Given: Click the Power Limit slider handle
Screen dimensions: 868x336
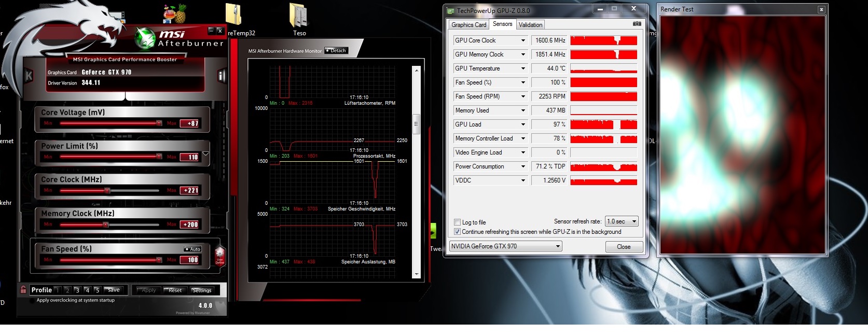Looking at the screenshot, I should click(159, 157).
